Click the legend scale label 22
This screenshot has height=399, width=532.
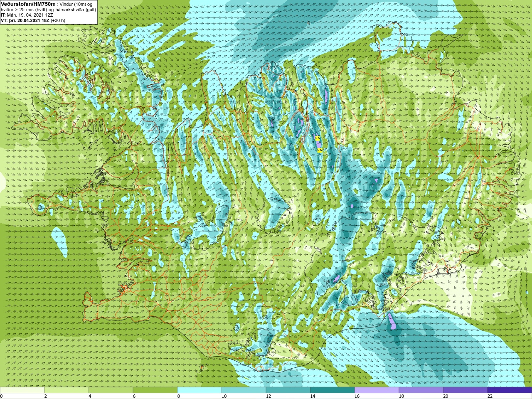pyautogui.click(x=490, y=396)
